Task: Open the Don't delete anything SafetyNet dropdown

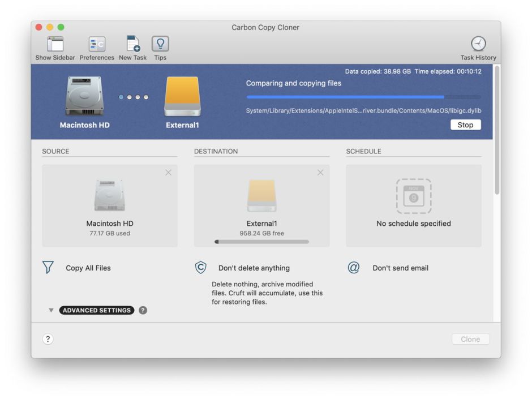Action: 254,268
